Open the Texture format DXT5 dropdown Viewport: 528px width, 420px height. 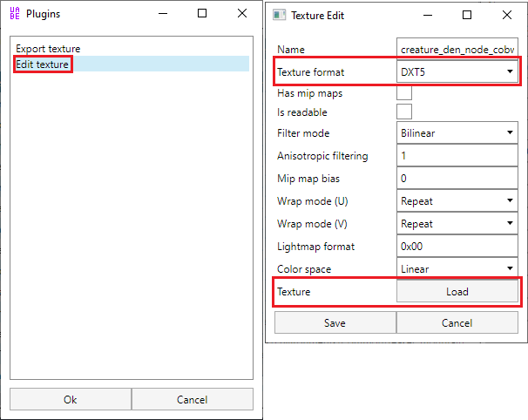pos(457,71)
